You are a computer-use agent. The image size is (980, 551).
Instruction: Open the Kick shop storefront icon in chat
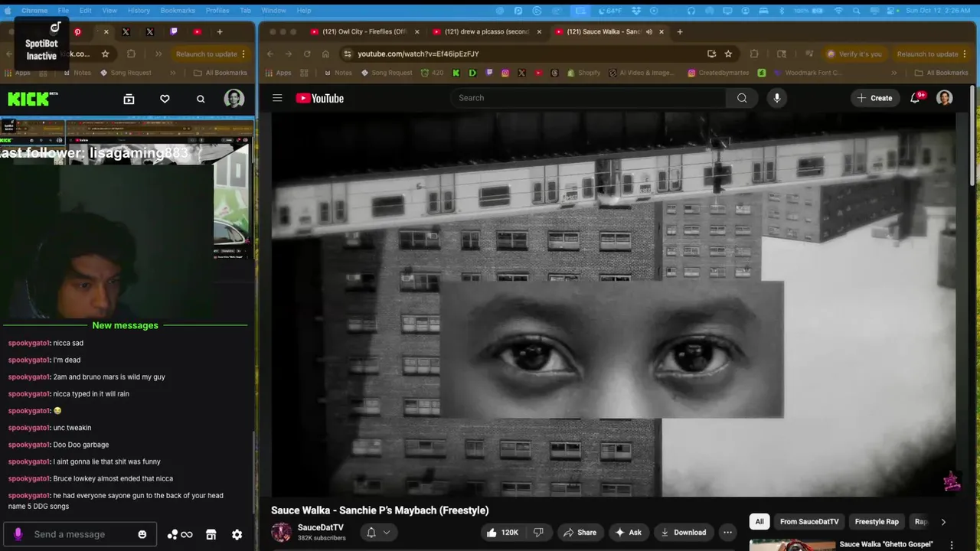pyautogui.click(x=211, y=535)
